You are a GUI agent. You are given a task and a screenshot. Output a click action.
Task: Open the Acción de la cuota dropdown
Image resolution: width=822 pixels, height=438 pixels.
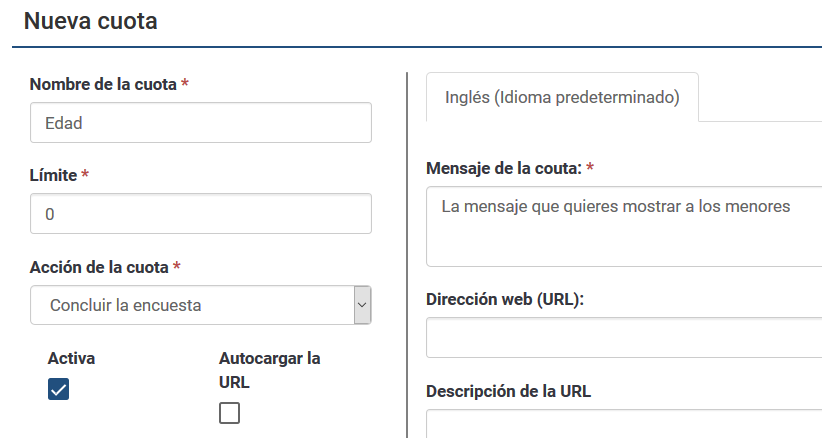[192, 305]
